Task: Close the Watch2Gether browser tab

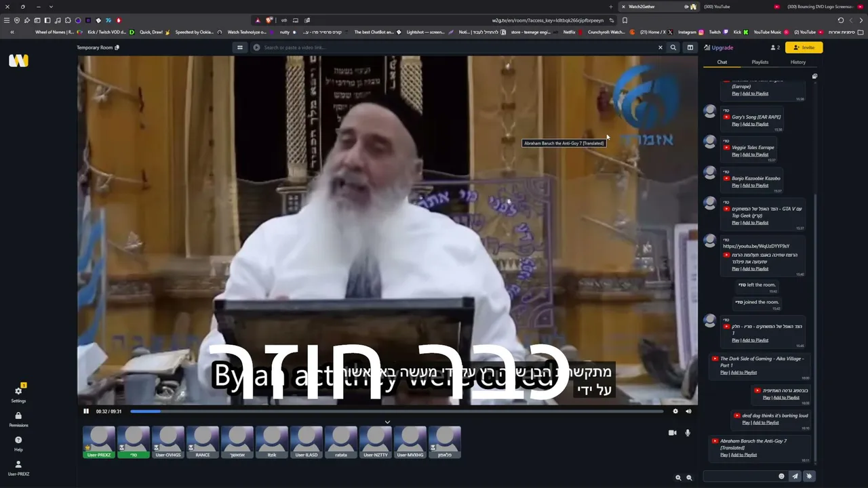Action: pyautogui.click(x=623, y=7)
